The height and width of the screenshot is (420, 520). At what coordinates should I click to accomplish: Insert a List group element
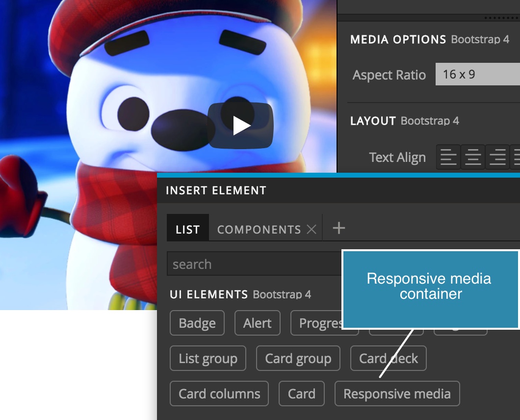pos(208,358)
